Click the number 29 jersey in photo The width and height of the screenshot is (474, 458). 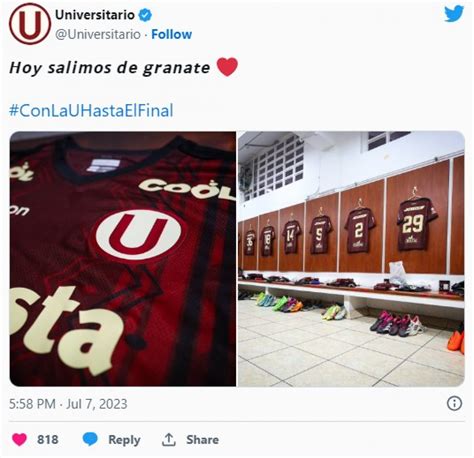click(x=416, y=223)
